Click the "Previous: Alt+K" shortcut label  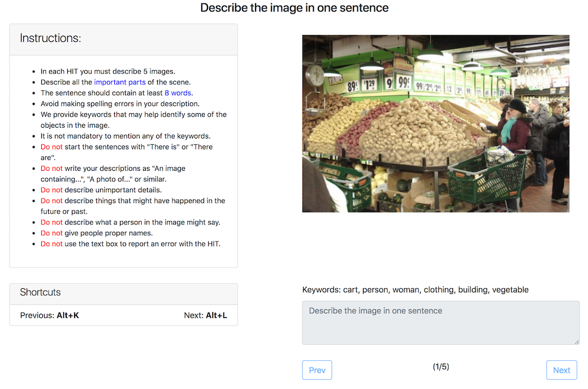point(50,315)
